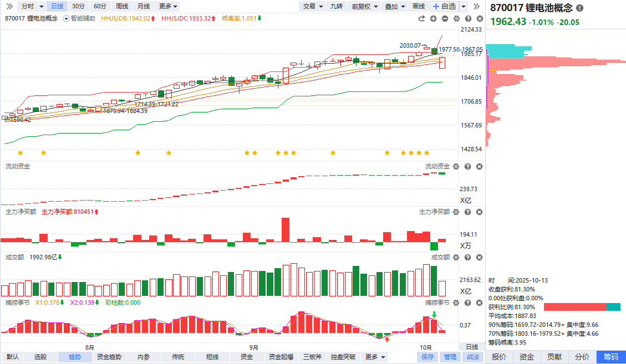Select the 报价 tab in right panel
This screenshot has width=626, height=364.
tap(499, 357)
